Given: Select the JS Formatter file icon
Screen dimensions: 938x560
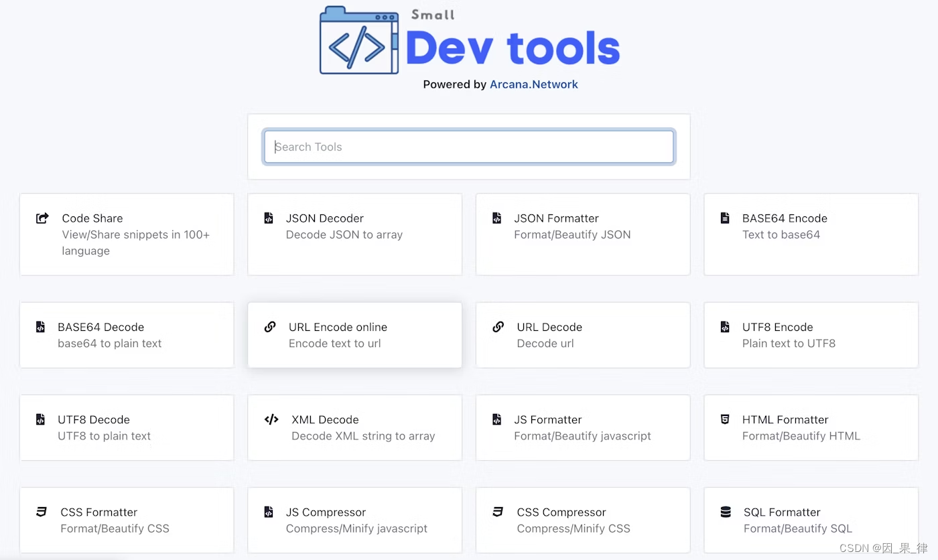Looking at the screenshot, I should [x=497, y=419].
